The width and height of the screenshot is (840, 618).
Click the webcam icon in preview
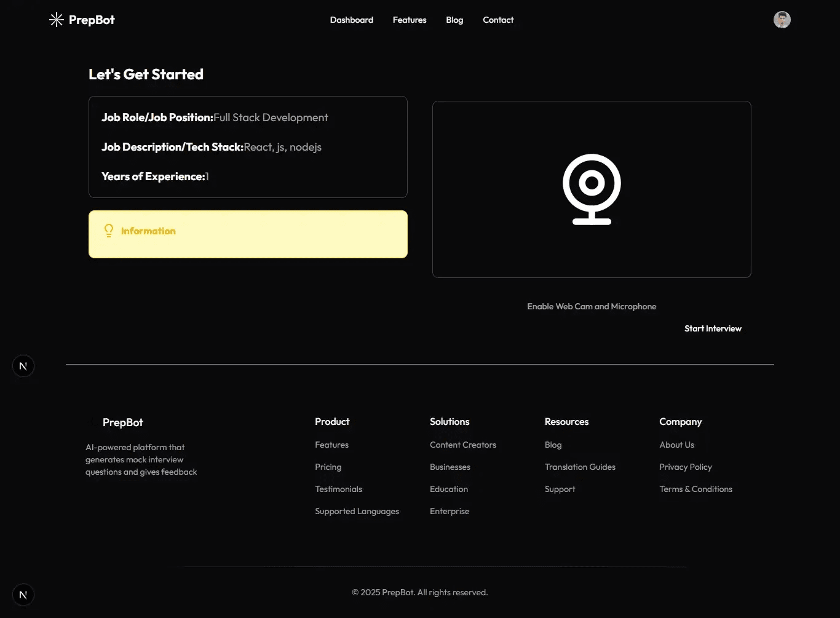(x=592, y=189)
